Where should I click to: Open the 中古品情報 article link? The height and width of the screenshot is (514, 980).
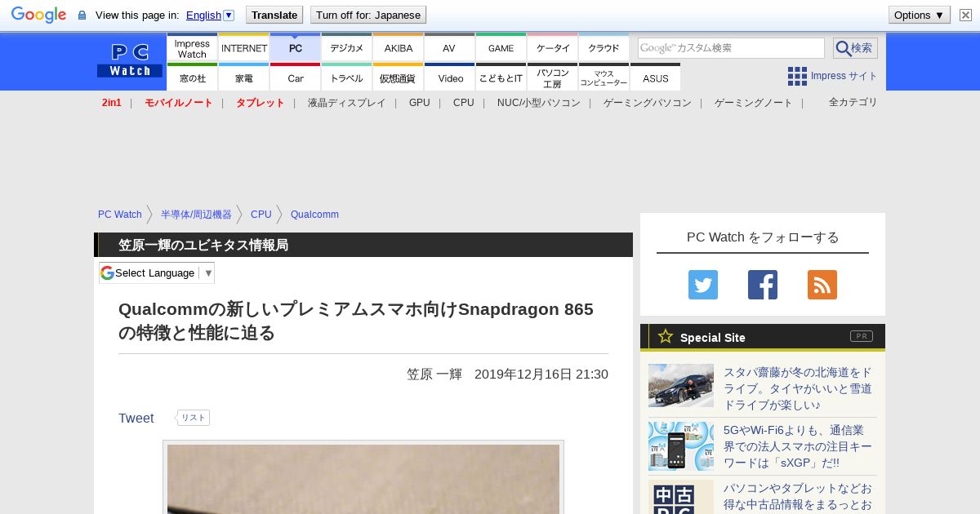click(x=798, y=497)
